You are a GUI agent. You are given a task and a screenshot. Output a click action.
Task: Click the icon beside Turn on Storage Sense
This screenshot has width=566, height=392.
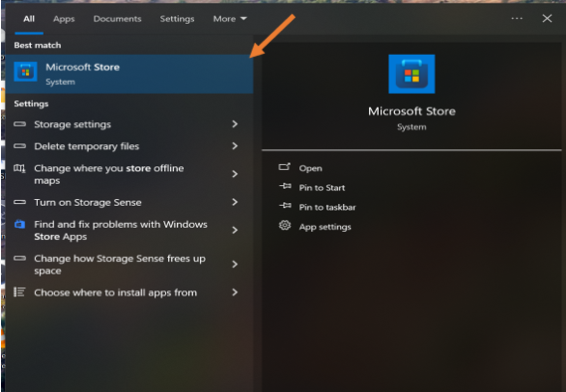(20, 202)
